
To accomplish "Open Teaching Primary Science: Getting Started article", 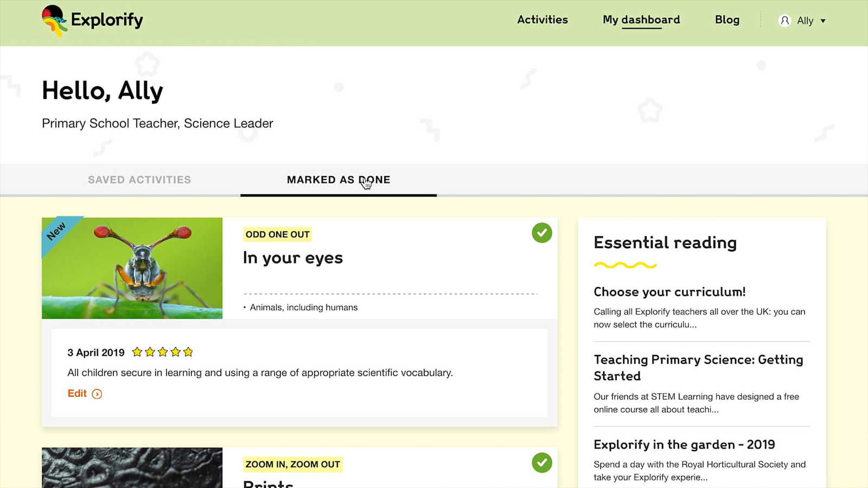I will tap(698, 368).
